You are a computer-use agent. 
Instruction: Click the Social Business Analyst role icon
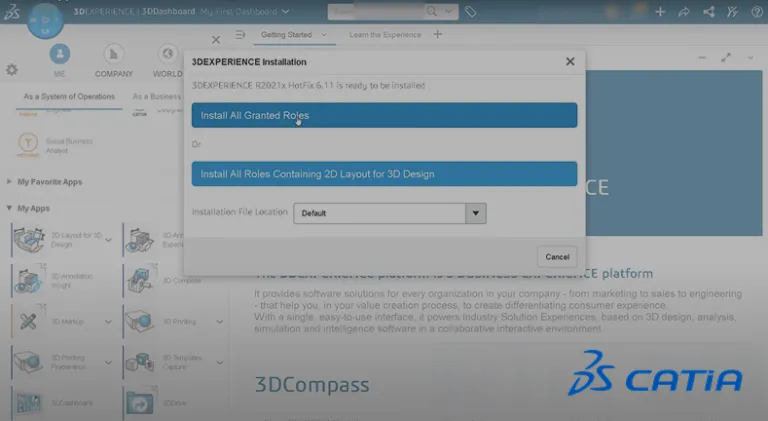pyautogui.click(x=28, y=144)
